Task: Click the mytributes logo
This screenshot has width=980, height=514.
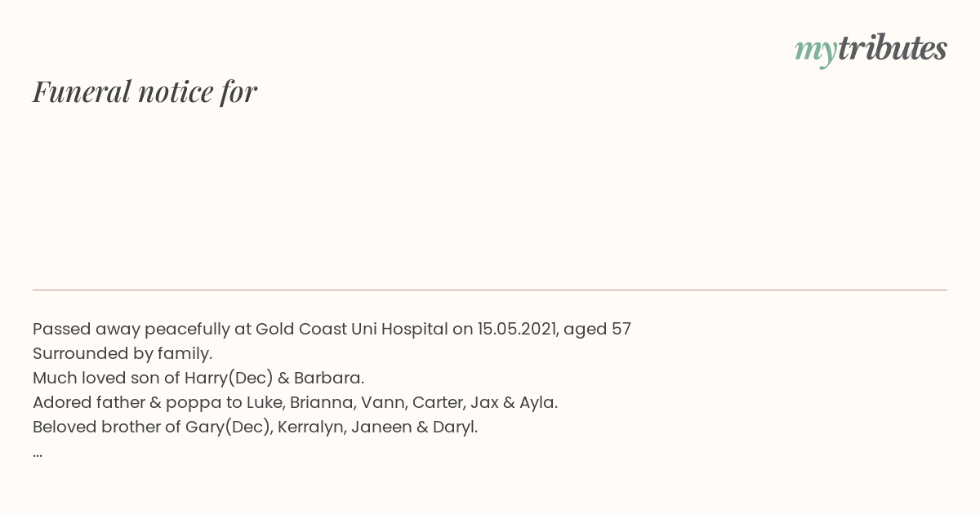Action: [871, 49]
